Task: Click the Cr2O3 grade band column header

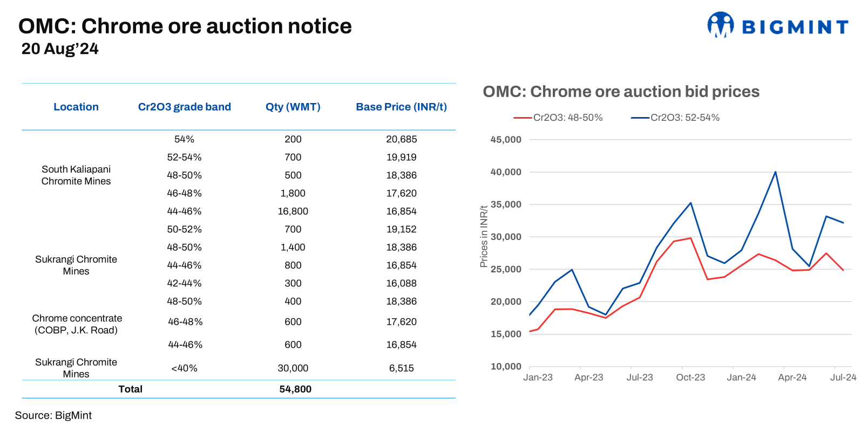Action: pyautogui.click(x=184, y=107)
